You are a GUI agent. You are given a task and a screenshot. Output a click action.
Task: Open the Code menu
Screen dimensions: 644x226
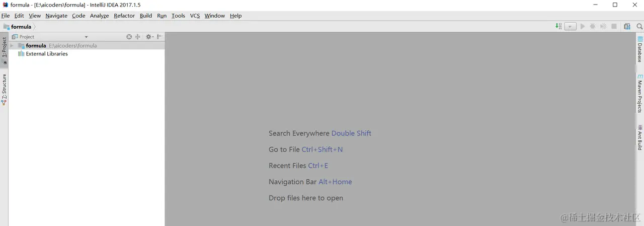pos(78,16)
